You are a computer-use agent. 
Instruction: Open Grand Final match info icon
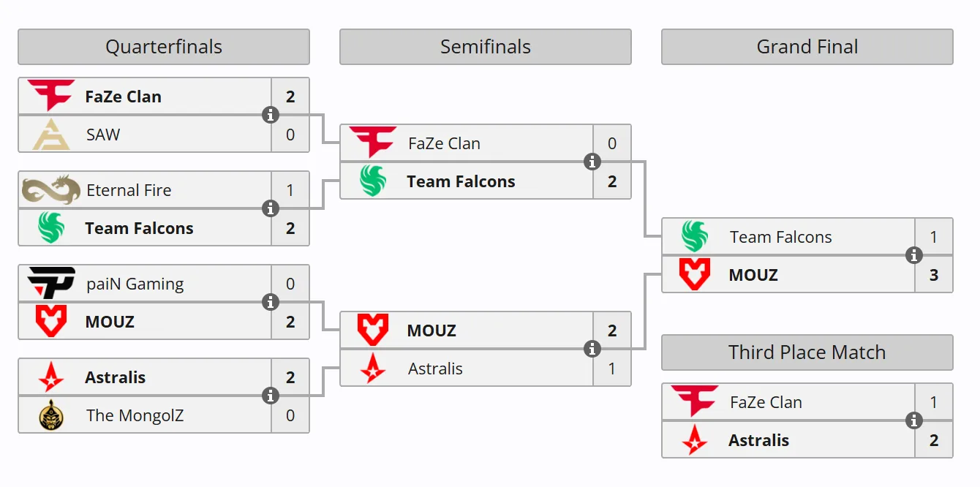[914, 255]
